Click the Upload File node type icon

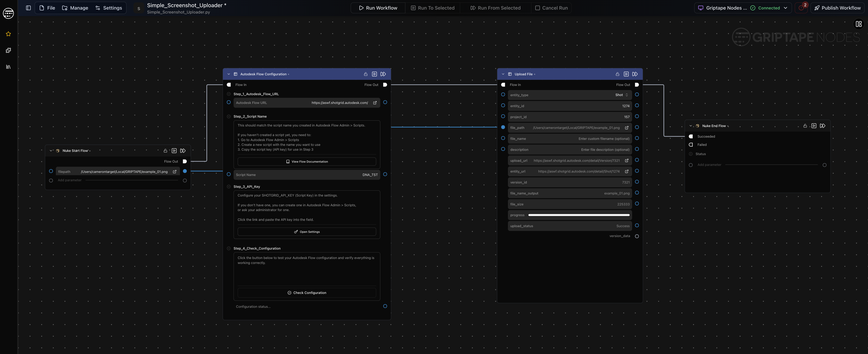coord(510,74)
